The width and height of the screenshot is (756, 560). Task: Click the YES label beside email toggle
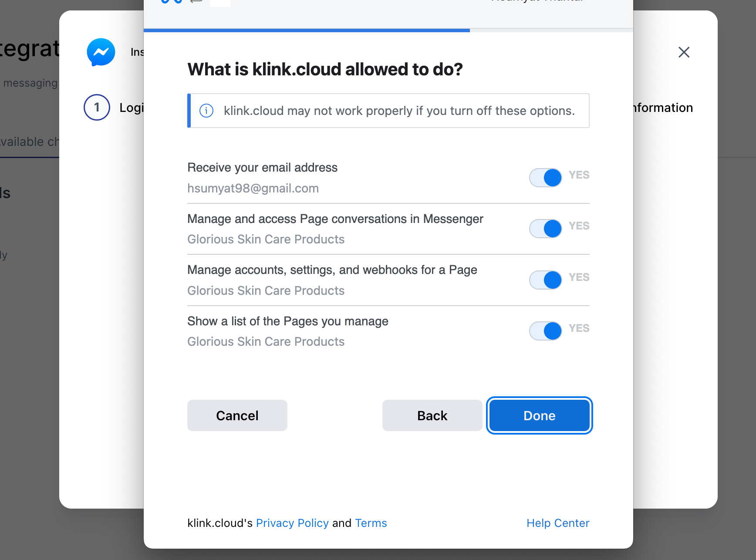coord(579,175)
